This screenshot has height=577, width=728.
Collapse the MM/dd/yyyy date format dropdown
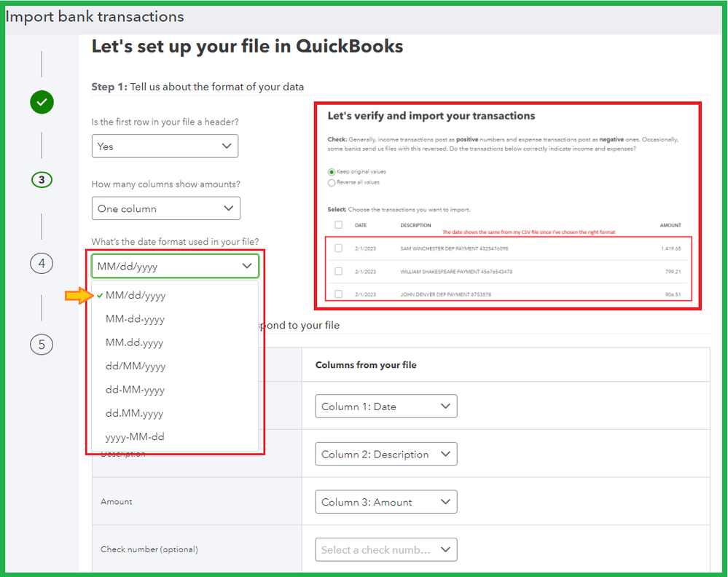point(174,266)
